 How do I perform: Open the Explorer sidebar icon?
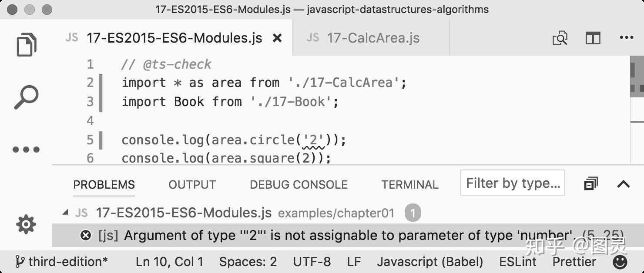click(25, 43)
